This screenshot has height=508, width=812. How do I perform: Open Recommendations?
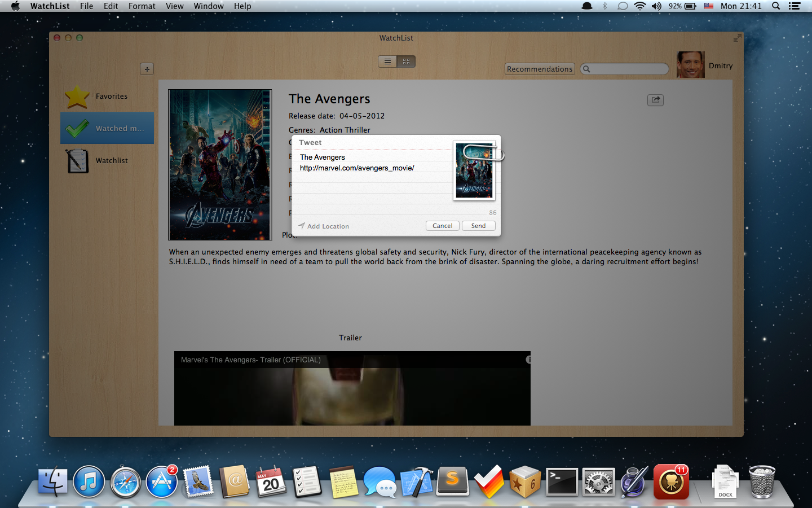pyautogui.click(x=540, y=69)
